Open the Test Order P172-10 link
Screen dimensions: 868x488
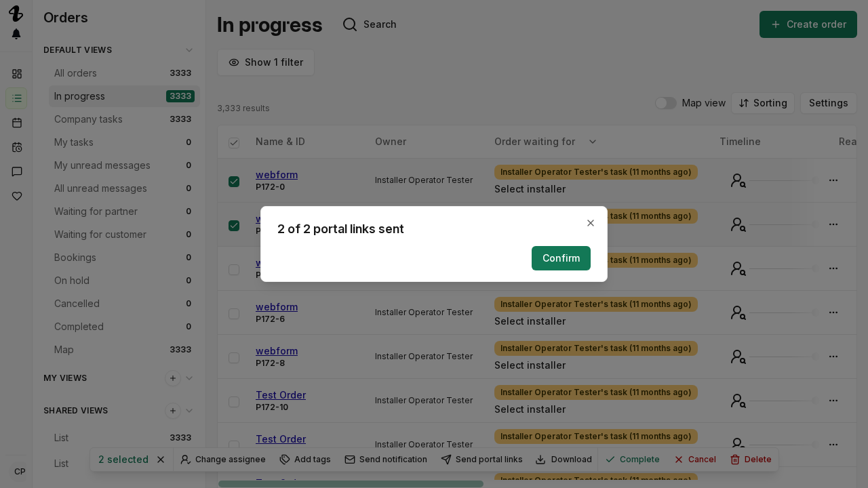[x=281, y=395]
